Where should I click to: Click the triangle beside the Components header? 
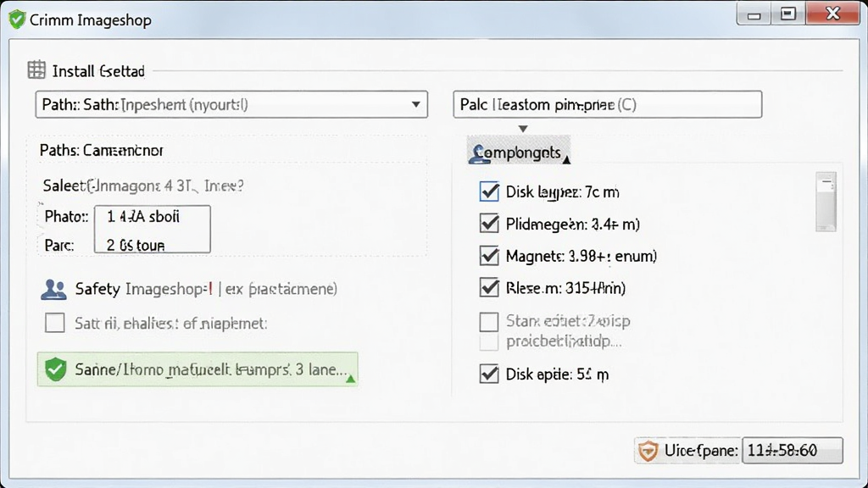pos(566,160)
